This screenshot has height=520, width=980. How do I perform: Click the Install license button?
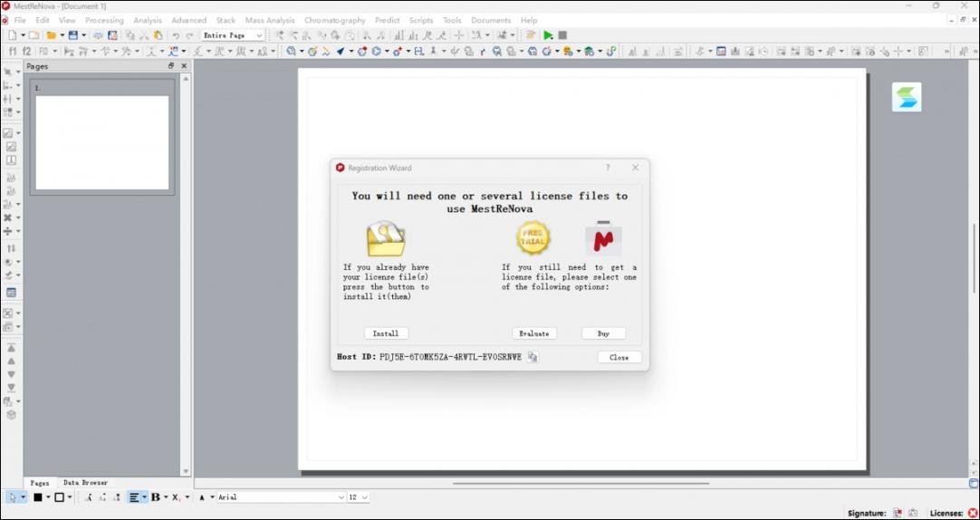click(386, 333)
